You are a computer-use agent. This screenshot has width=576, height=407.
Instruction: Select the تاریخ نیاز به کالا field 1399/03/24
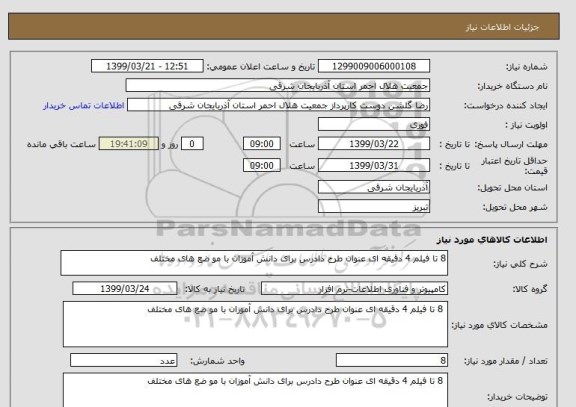[x=125, y=289]
